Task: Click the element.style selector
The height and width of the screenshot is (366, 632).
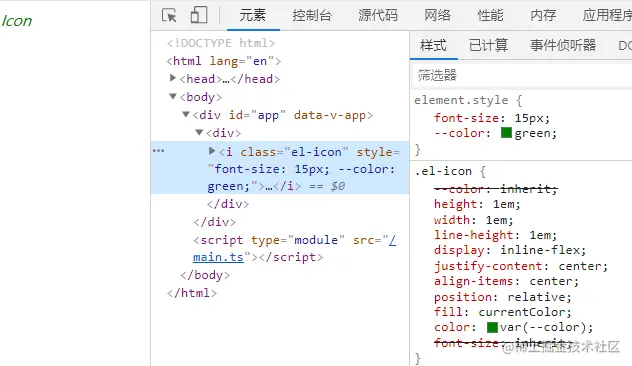Action: pyautogui.click(x=461, y=100)
